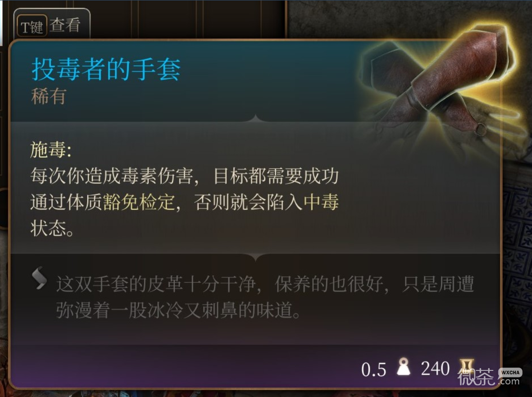Screen dimensions: 532x397
Task: Click the flavor description text paragraph
Action: pyautogui.click(x=265, y=297)
